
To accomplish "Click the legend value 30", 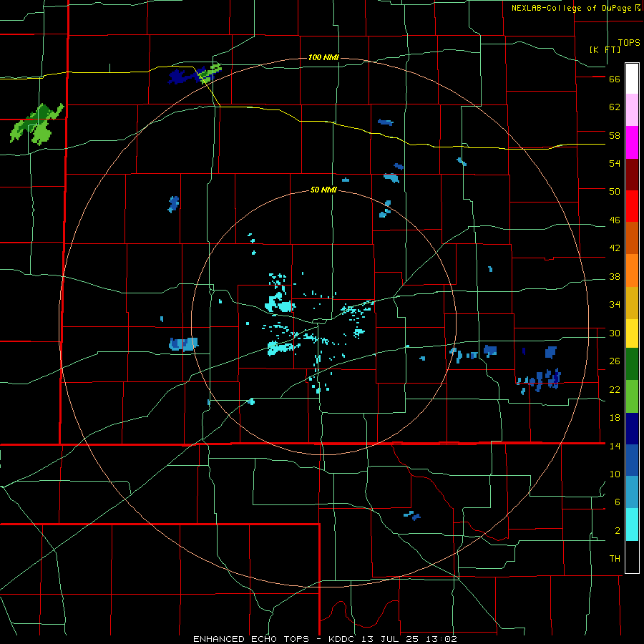I will (x=615, y=333).
